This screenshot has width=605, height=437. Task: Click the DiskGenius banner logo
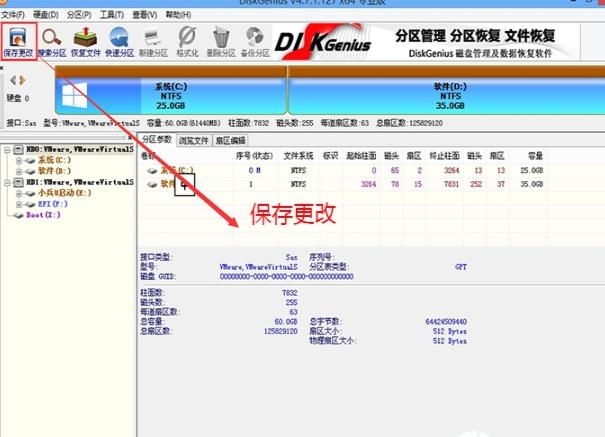pyautogui.click(x=323, y=42)
